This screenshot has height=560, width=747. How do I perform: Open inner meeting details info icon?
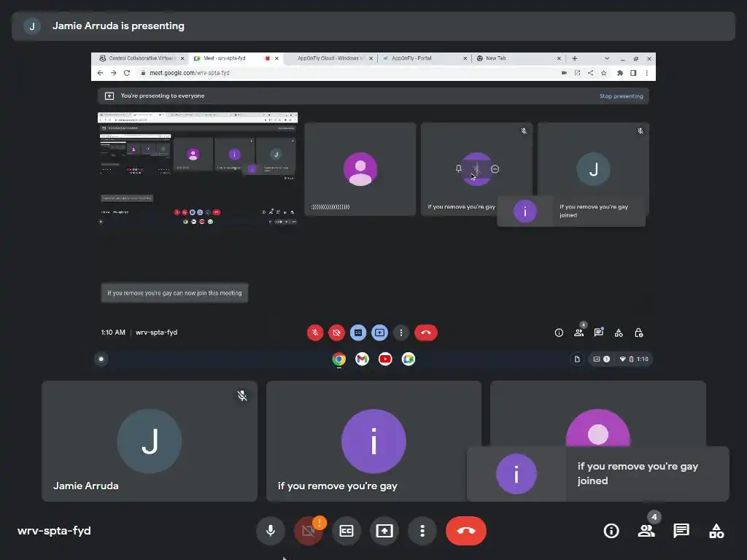[559, 332]
